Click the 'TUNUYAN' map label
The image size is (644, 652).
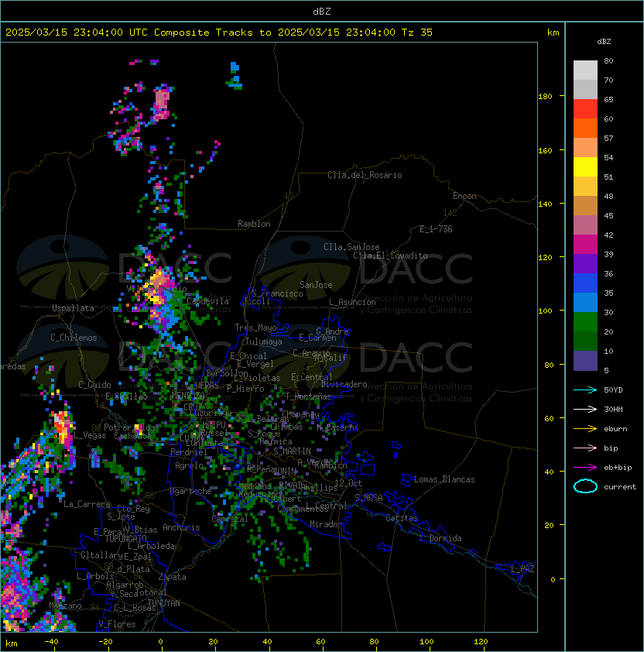[164, 603]
